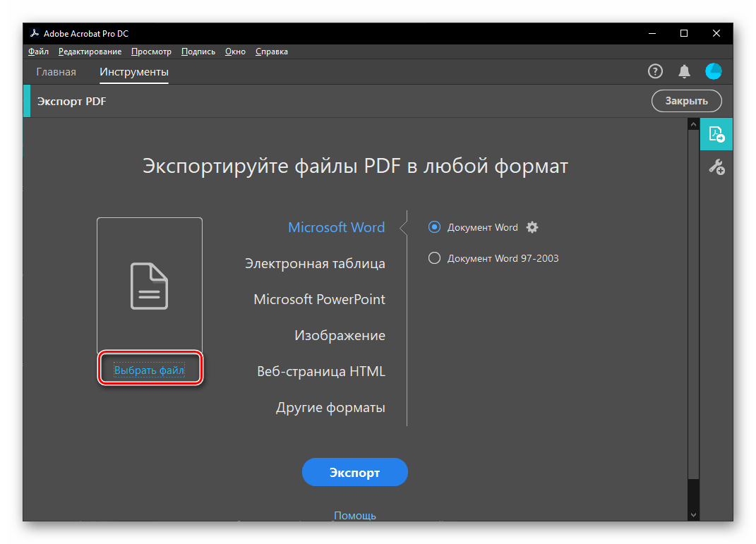The image size is (756, 544).
Task: Click the Экспорт button
Action: (x=355, y=472)
